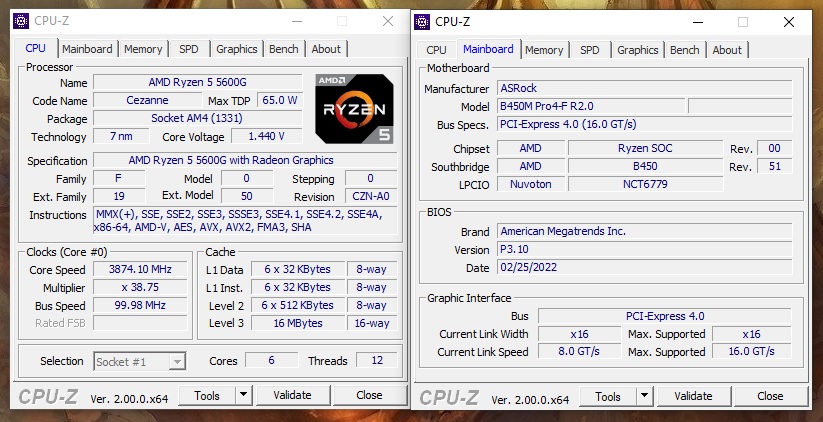The width and height of the screenshot is (823, 422).
Task: Select CPU tab in left window
Action: click(36, 48)
